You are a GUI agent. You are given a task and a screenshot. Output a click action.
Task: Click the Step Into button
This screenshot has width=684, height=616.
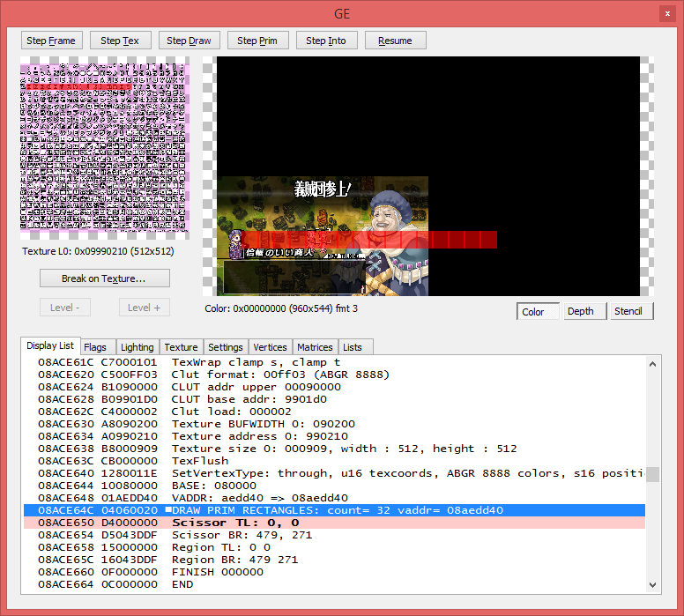(326, 41)
